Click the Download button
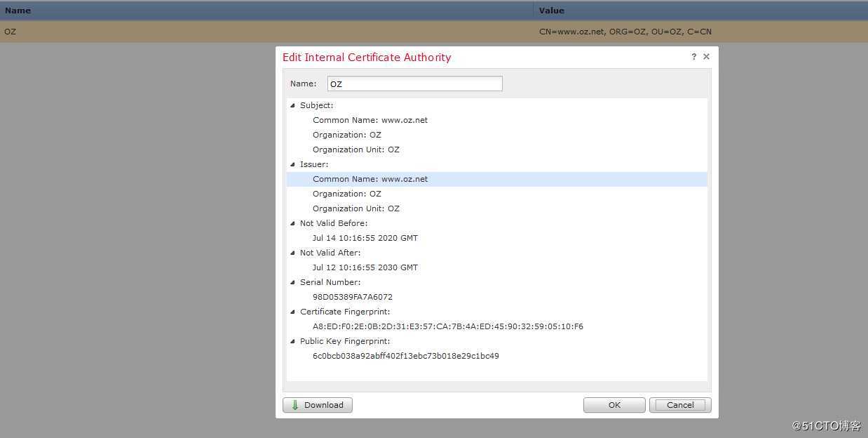The width and height of the screenshot is (868, 438). (x=318, y=405)
